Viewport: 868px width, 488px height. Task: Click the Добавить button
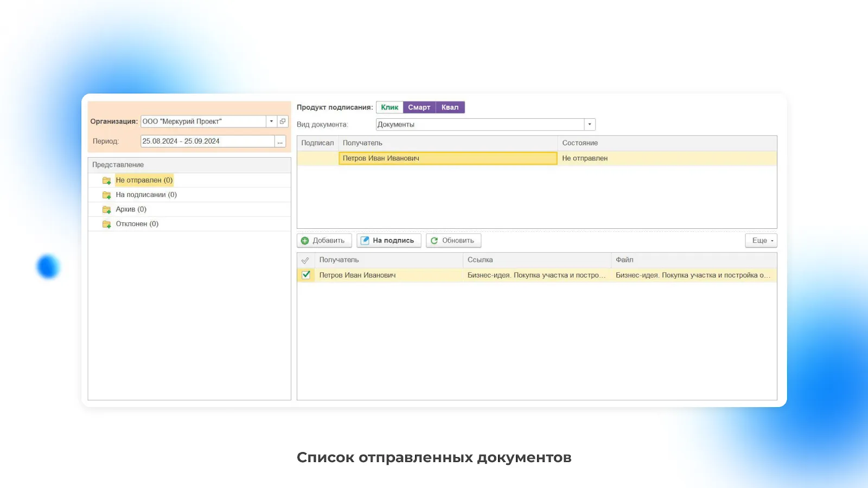[324, 241]
